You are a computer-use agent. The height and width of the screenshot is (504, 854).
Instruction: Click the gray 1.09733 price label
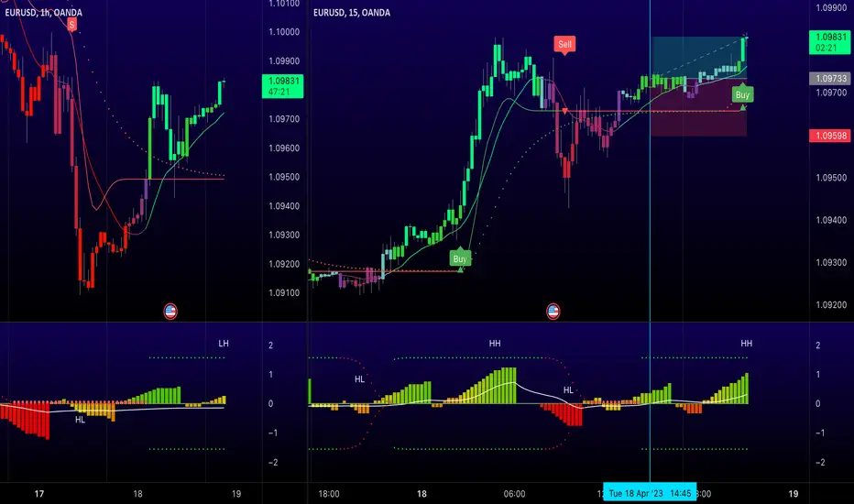pyautogui.click(x=829, y=79)
